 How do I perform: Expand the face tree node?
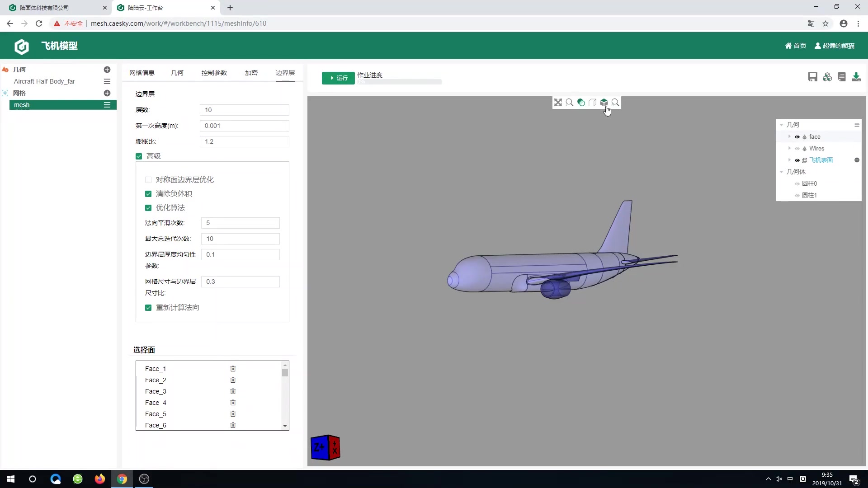coord(789,136)
